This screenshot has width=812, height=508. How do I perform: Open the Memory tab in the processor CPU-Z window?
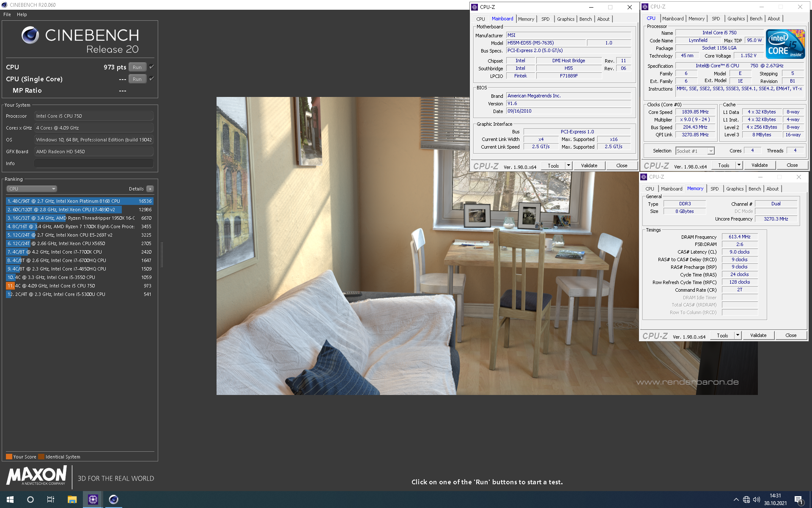tap(696, 19)
